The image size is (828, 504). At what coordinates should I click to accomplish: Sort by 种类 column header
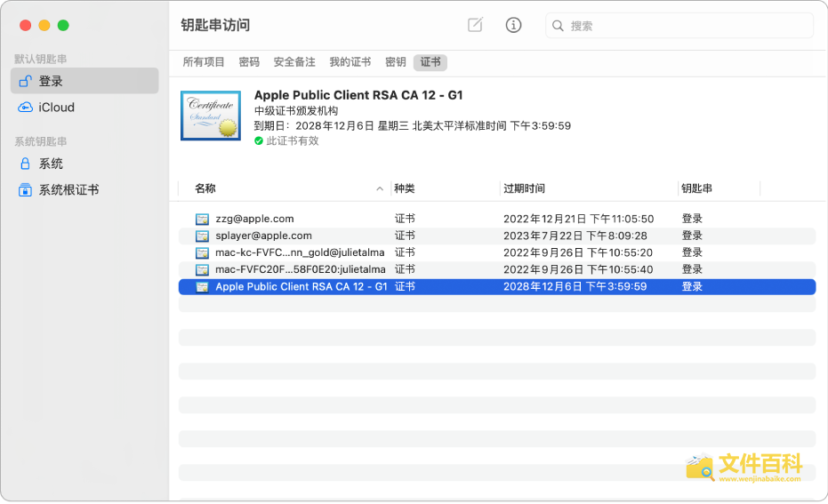[405, 188]
